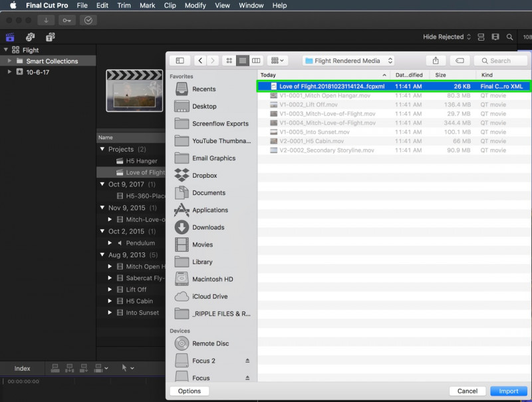Click the Background Tasks checkmark icon
The width and height of the screenshot is (532, 402).
tap(88, 21)
